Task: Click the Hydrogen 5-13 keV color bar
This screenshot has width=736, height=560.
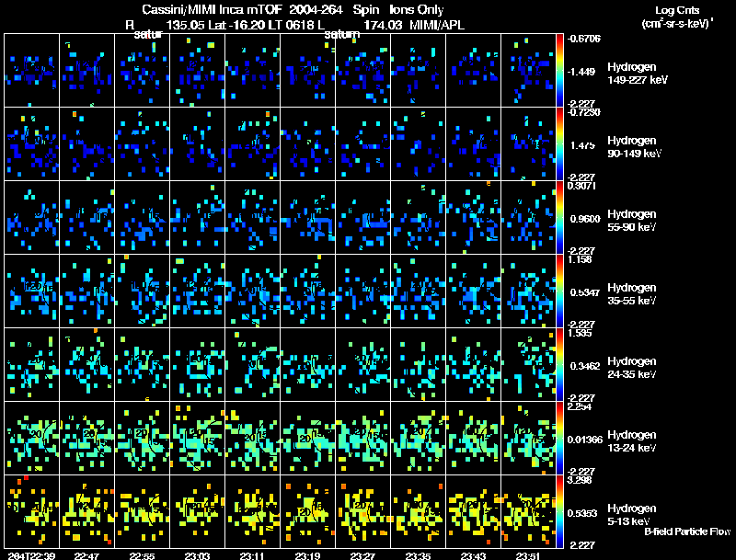Action: coord(560,511)
